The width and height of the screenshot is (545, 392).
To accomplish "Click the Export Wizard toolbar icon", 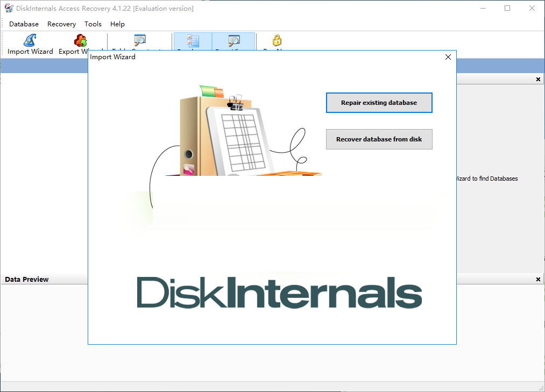I will (x=81, y=41).
